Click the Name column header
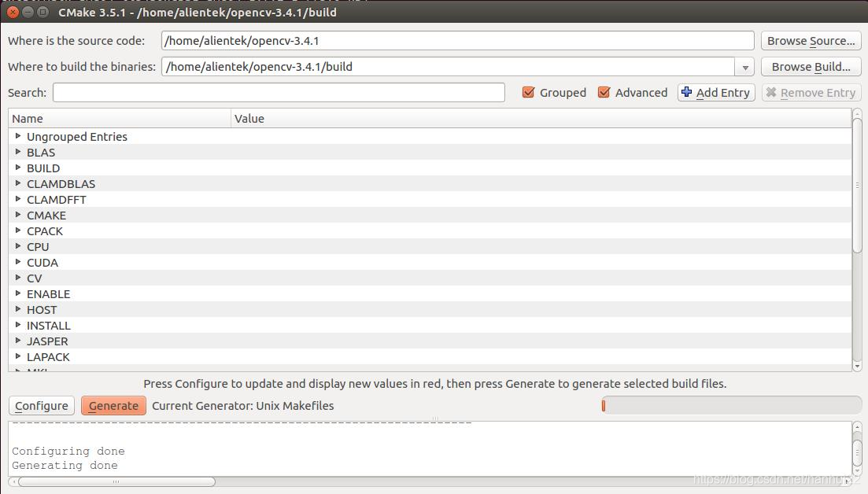The width and height of the screenshot is (868, 494). pyautogui.click(x=118, y=118)
